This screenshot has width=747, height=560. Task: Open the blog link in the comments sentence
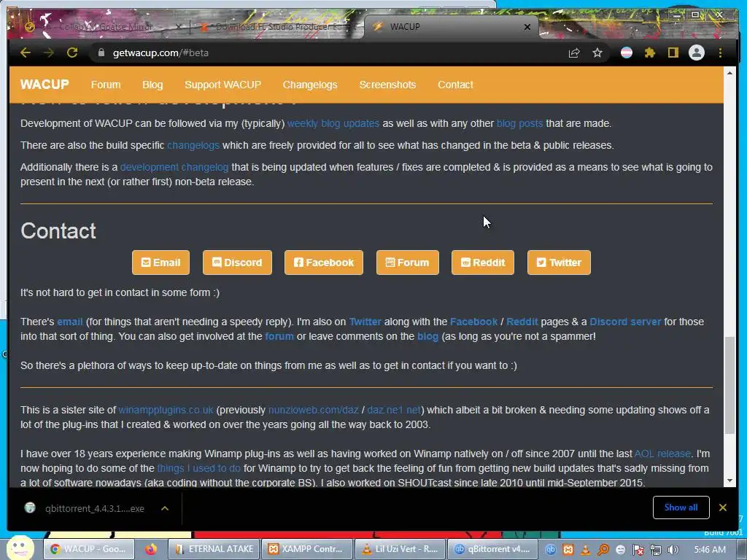click(x=427, y=336)
